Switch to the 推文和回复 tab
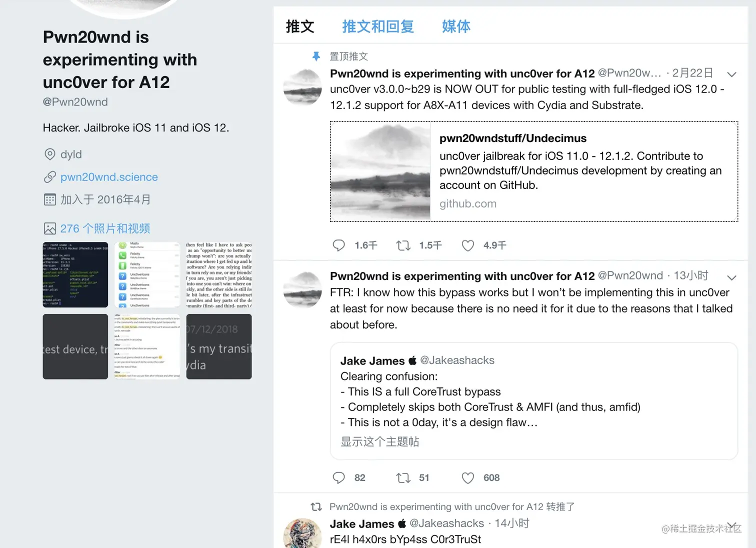The height and width of the screenshot is (548, 756). [x=378, y=26]
